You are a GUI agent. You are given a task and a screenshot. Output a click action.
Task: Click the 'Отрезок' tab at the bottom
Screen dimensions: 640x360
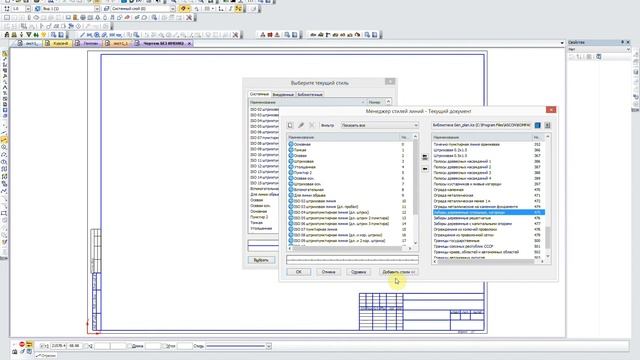click(46, 356)
